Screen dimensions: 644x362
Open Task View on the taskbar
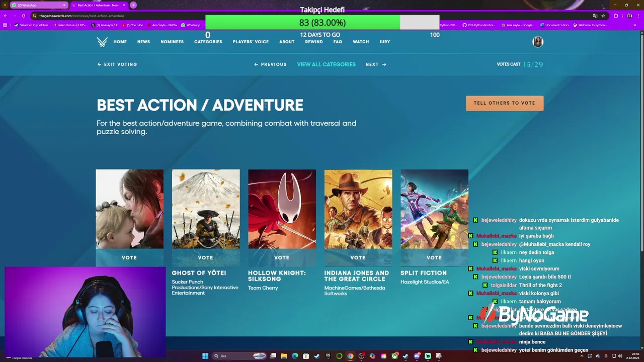pos(273,356)
